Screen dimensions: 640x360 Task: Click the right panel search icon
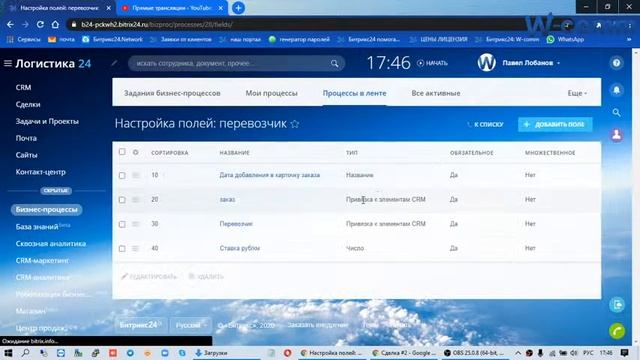coord(616,112)
